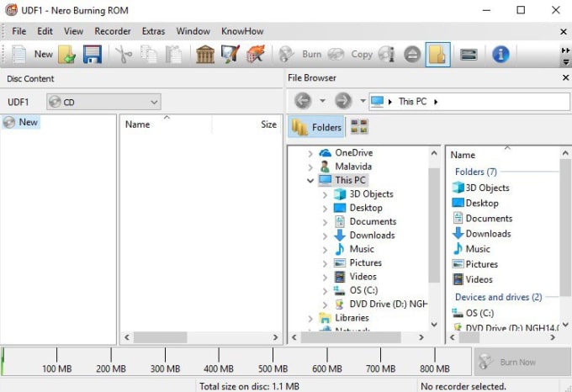This screenshot has width=572, height=392.
Task: Choose recorder with the drive icon
Action: point(469,55)
